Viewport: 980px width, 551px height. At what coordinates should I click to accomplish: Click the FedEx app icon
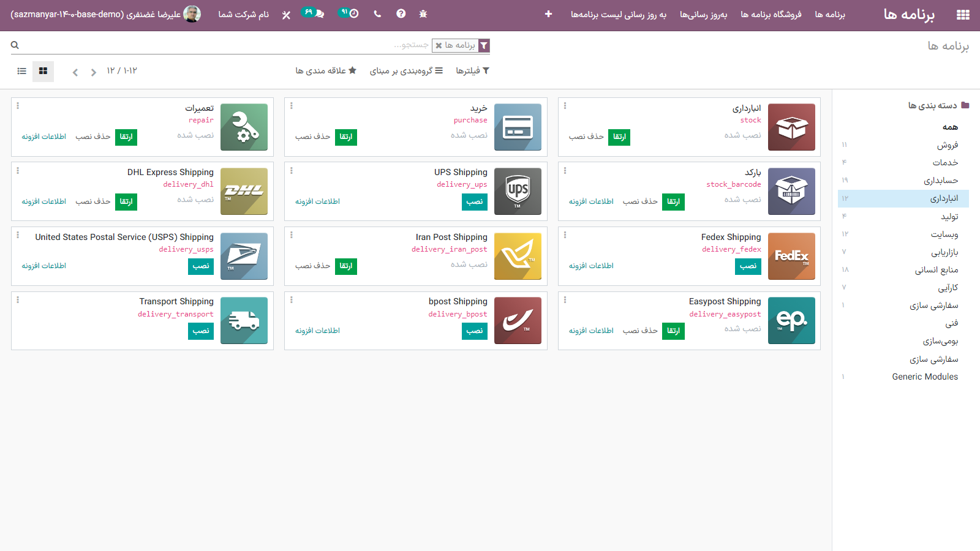(791, 257)
